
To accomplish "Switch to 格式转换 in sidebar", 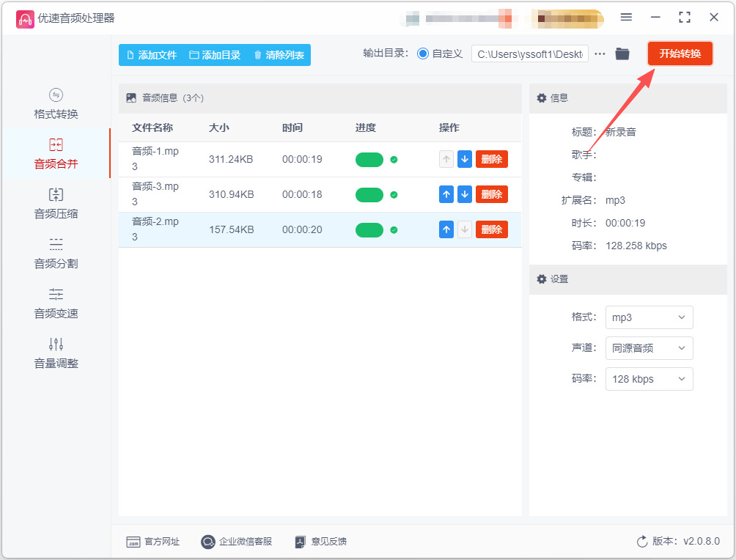I will 56,104.
